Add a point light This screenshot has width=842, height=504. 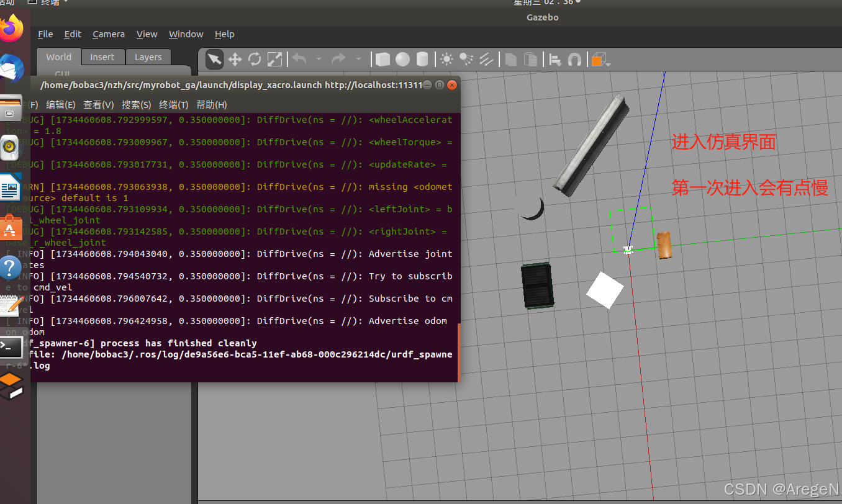pyautogui.click(x=446, y=59)
